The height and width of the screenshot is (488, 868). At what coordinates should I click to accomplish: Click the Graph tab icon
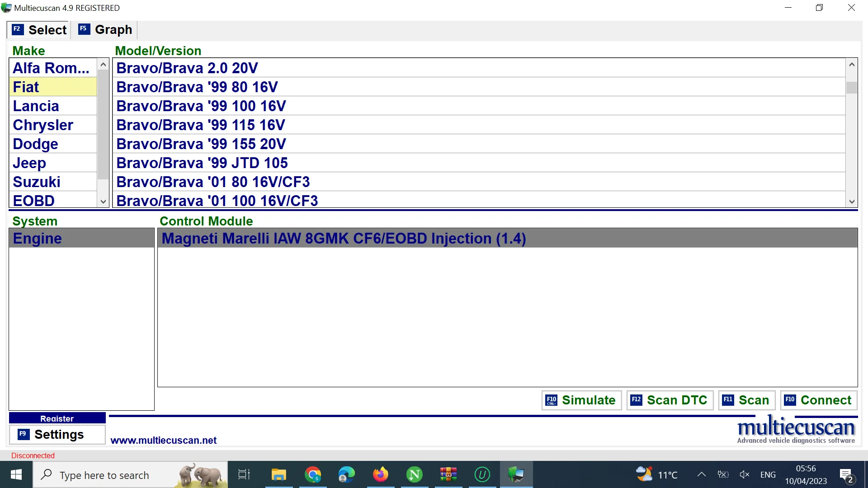coord(83,30)
